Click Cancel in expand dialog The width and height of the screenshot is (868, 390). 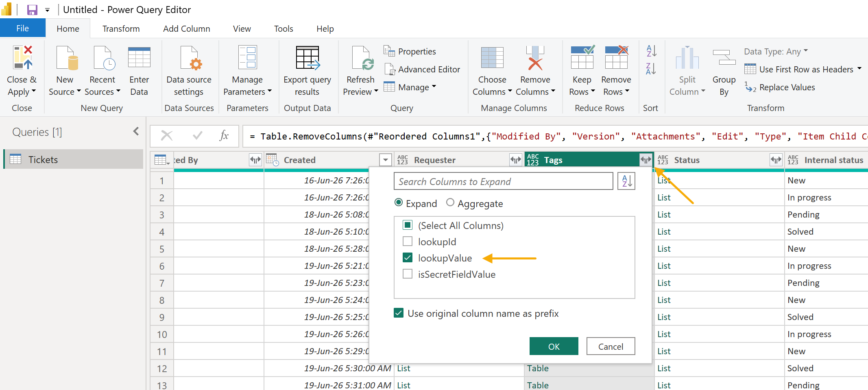(611, 346)
